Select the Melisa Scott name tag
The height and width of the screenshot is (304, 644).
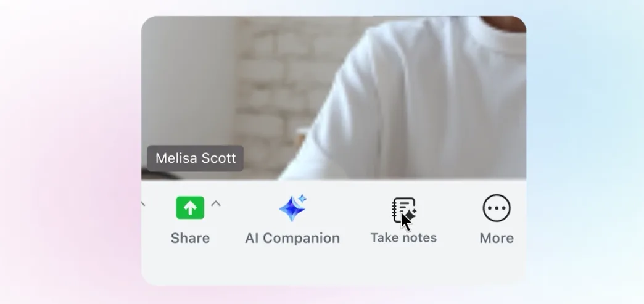pyautogui.click(x=195, y=158)
